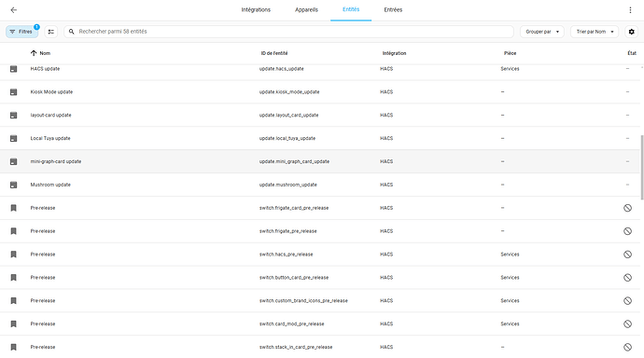Click update.mushroom_update entity ID
The image size is (644, 358).
click(x=287, y=185)
